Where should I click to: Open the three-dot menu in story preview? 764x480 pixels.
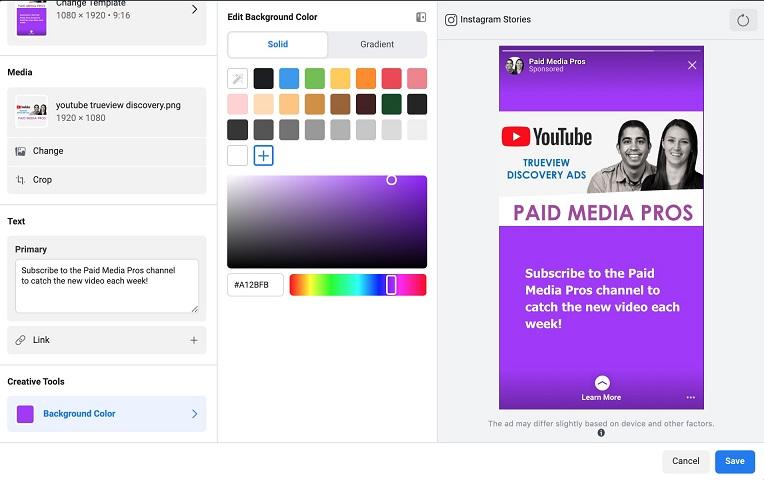point(690,397)
